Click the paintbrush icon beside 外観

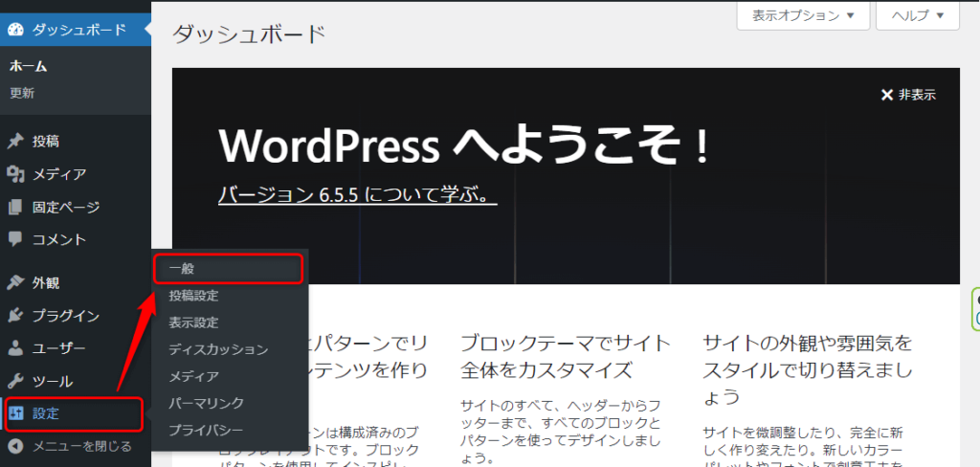pos(15,282)
